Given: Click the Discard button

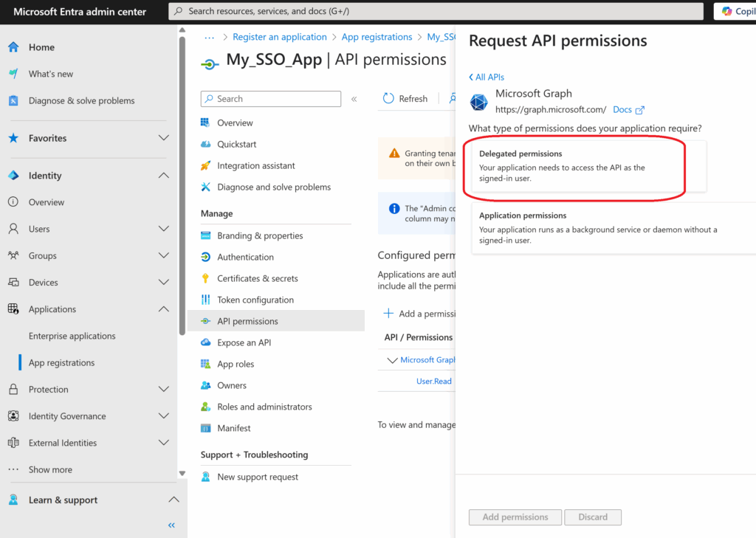Looking at the screenshot, I should [593, 517].
